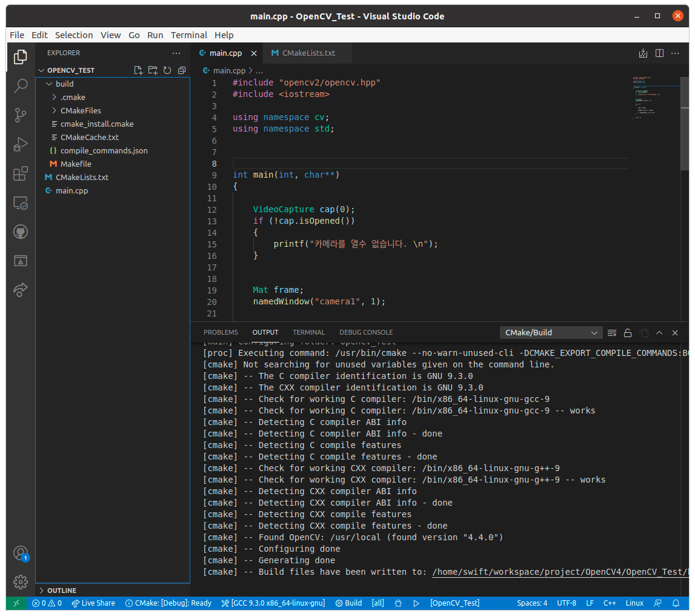695x616 pixels.
Task: Open the Search view in activity bar
Action: point(21,85)
